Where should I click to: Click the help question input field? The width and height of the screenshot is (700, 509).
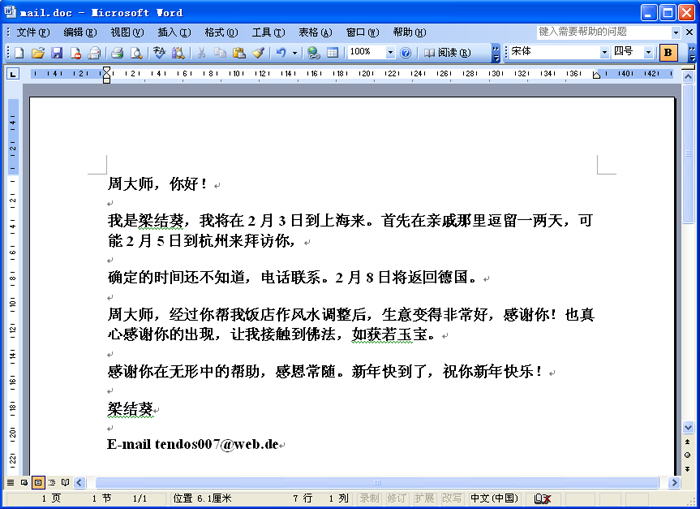(x=604, y=32)
